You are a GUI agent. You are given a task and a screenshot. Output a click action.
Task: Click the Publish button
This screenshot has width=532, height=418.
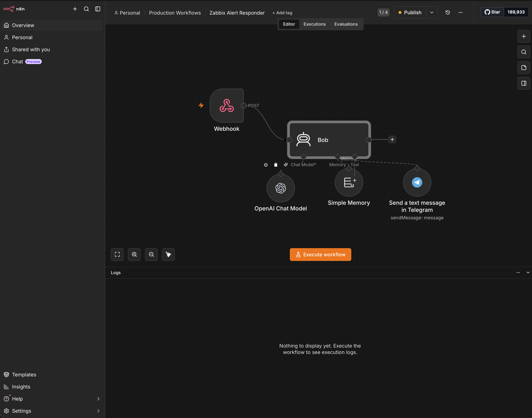coord(410,12)
